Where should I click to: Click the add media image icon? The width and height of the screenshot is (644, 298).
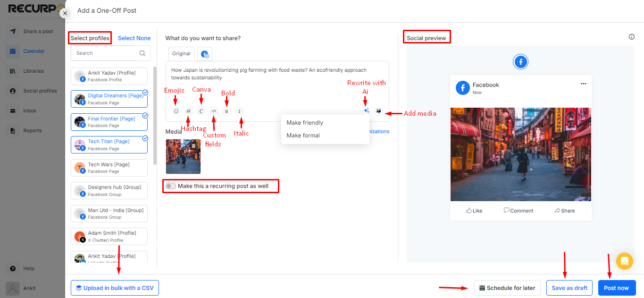point(378,111)
